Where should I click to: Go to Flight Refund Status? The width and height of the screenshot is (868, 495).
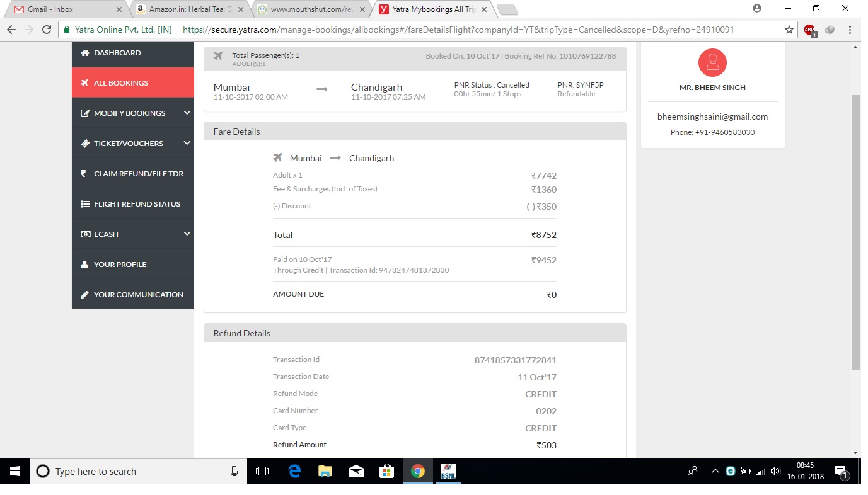click(137, 204)
